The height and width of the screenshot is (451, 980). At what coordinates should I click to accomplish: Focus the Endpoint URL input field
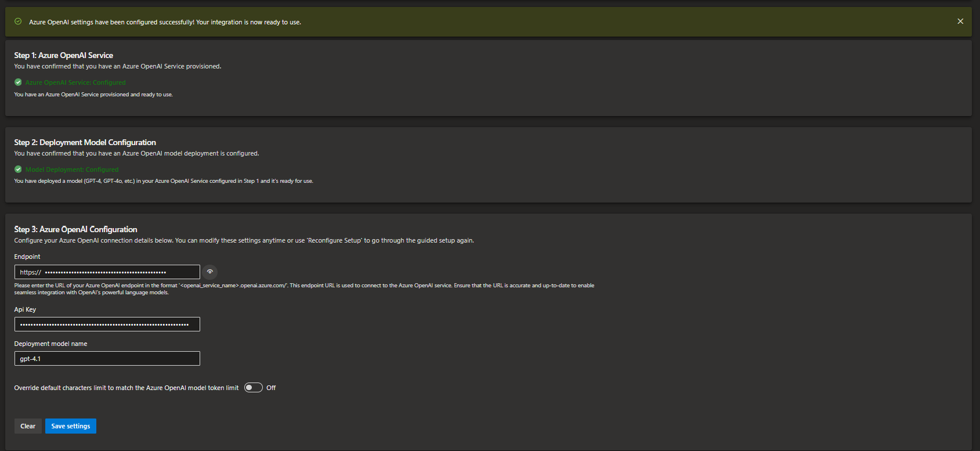coord(107,272)
